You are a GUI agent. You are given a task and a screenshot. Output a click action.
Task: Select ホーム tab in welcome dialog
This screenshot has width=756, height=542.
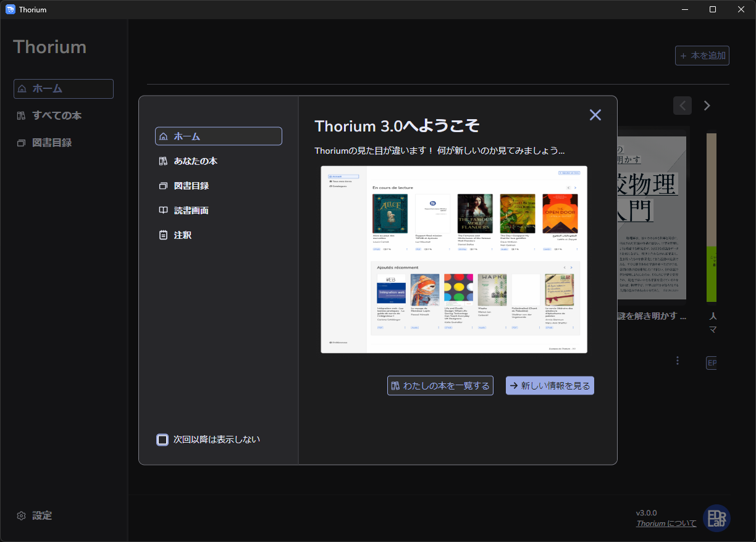218,136
